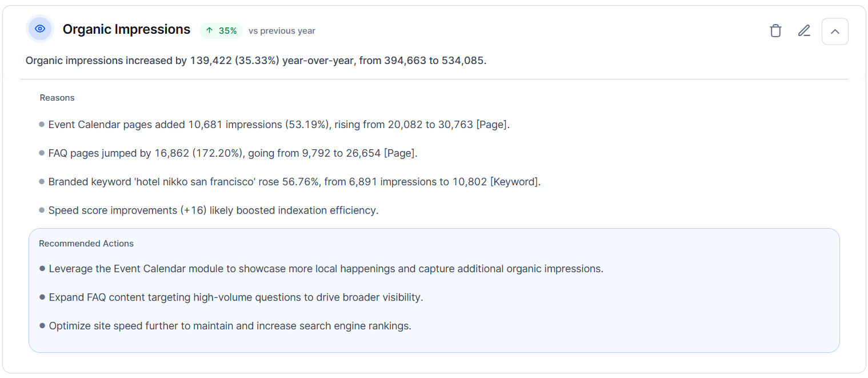868x378 pixels.
Task: Click the pencil edit icon
Action: point(804,31)
